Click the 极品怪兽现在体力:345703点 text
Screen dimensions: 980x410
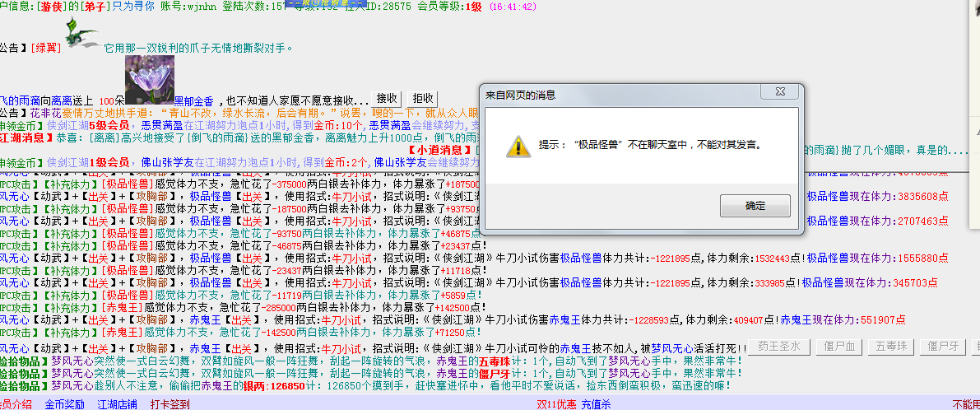870,283
